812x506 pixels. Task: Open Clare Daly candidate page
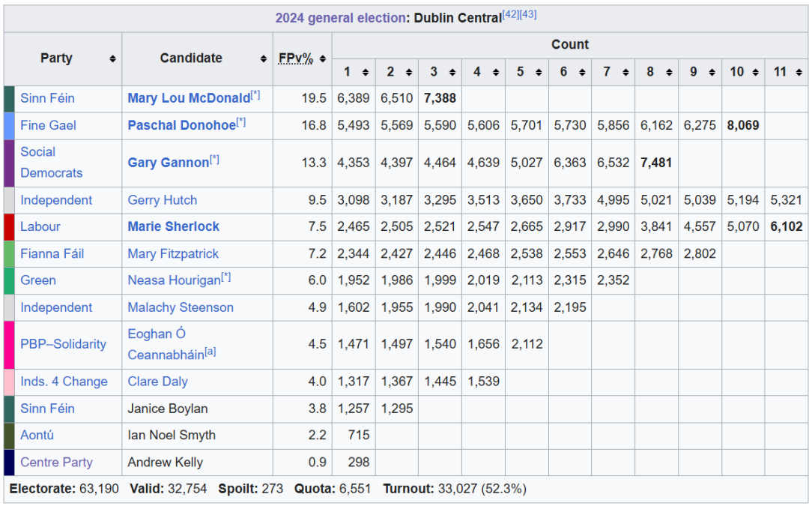click(x=158, y=382)
